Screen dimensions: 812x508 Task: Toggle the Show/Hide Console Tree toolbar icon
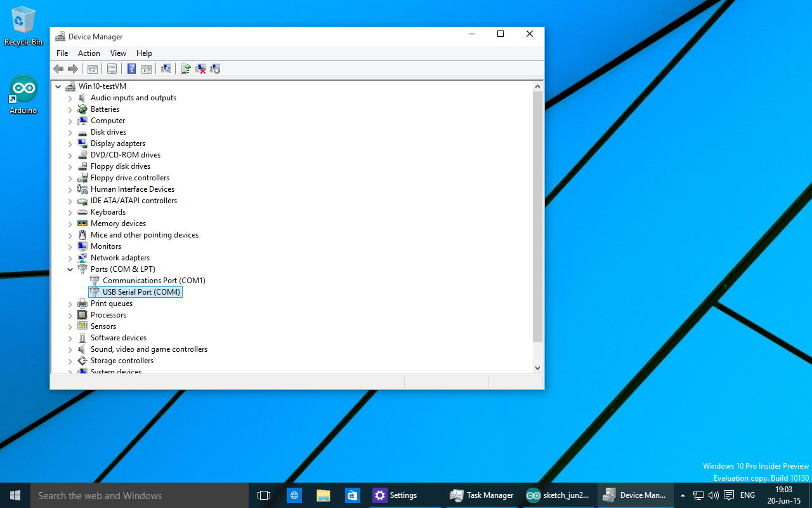pos(93,69)
